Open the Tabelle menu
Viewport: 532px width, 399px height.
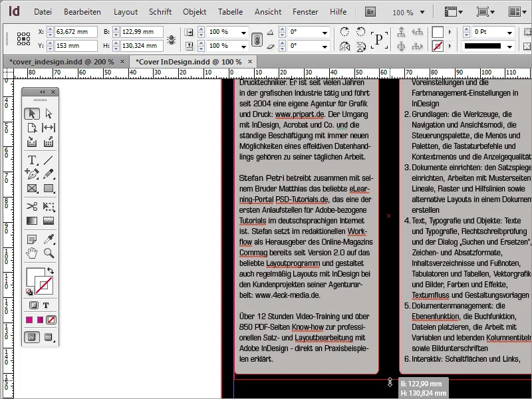(230, 12)
